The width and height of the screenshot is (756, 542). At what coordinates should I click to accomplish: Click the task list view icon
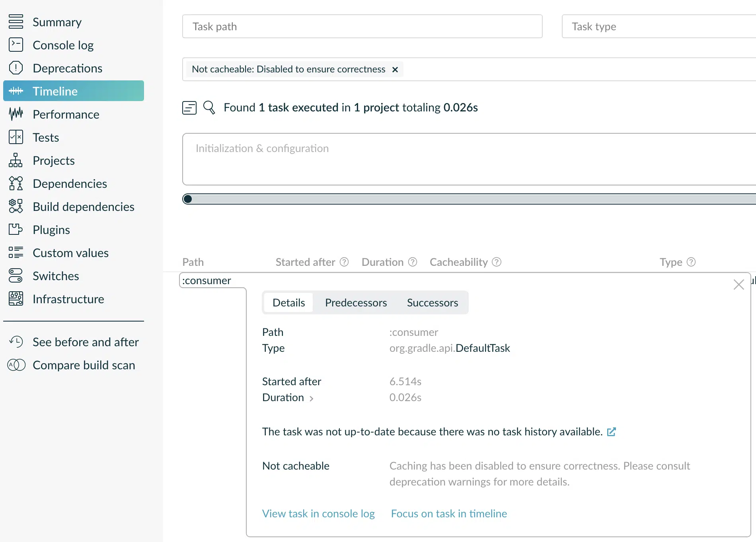(x=189, y=107)
